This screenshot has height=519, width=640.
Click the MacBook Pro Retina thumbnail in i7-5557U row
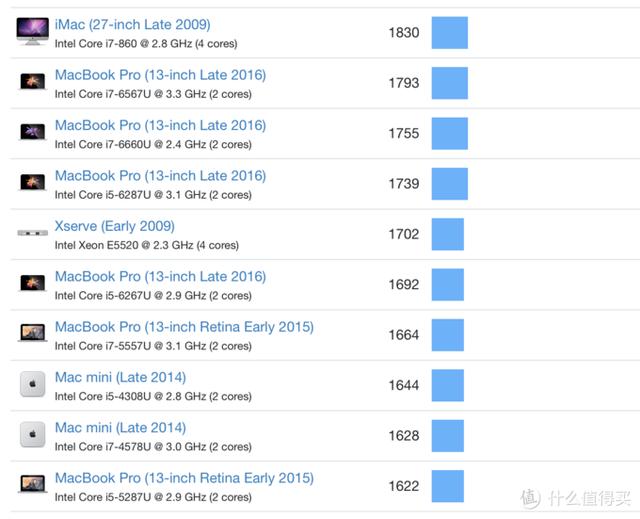(x=33, y=333)
